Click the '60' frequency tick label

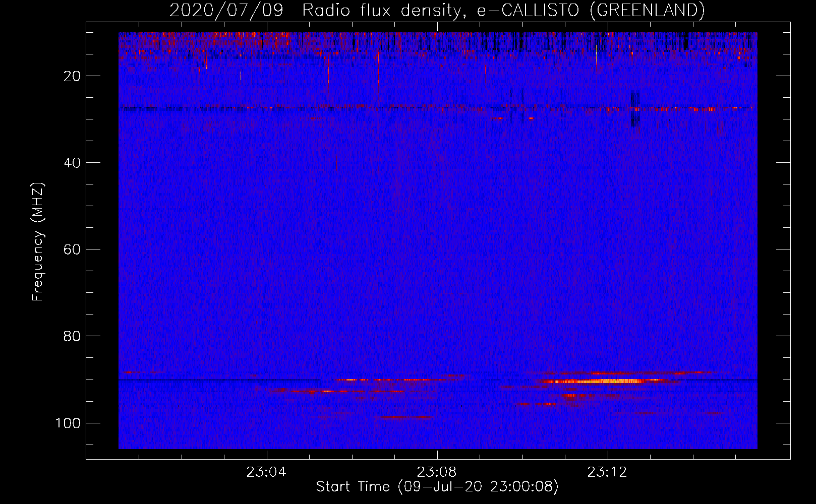tap(72, 249)
